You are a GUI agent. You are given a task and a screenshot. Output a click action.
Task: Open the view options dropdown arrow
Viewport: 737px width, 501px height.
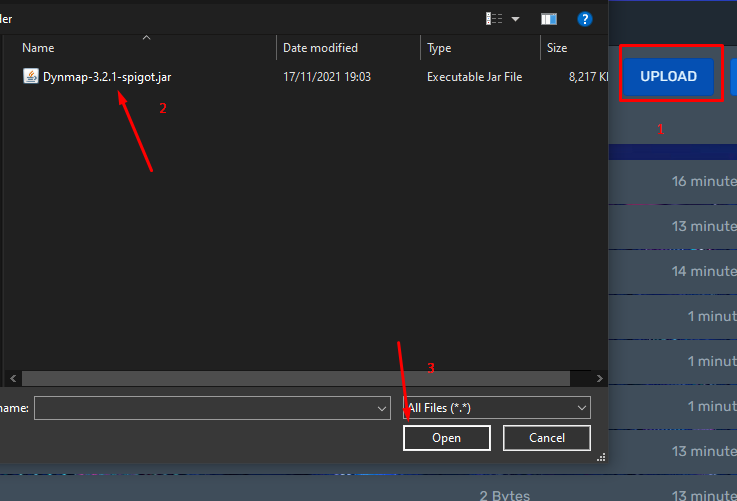point(515,19)
